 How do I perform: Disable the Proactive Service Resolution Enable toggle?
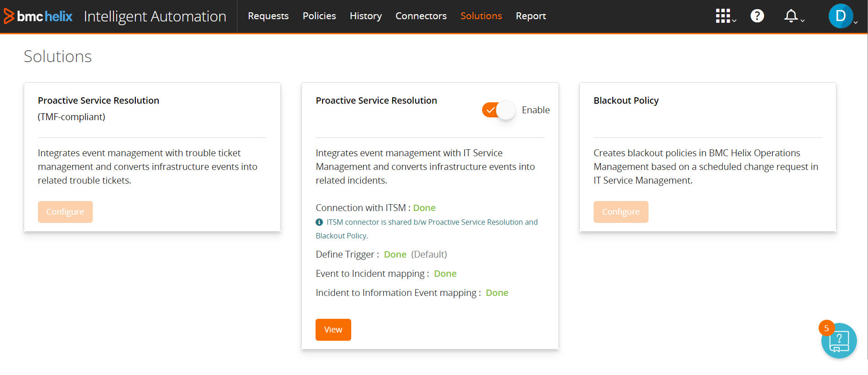498,110
